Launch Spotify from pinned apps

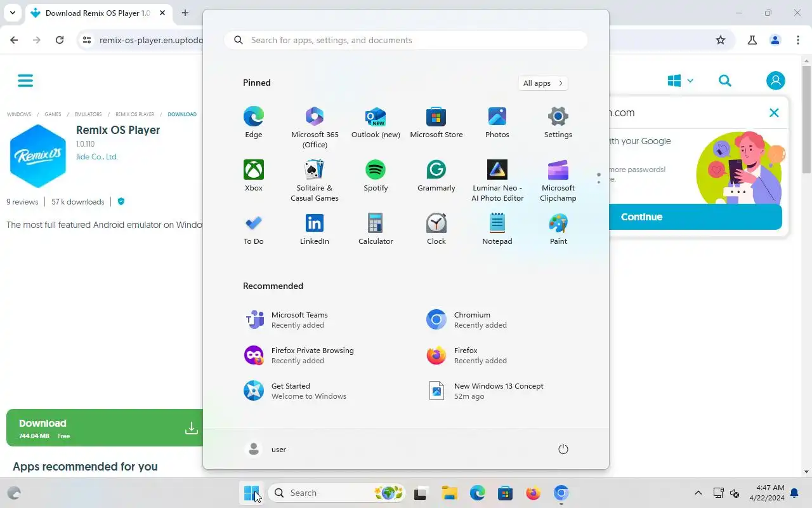coord(376,175)
